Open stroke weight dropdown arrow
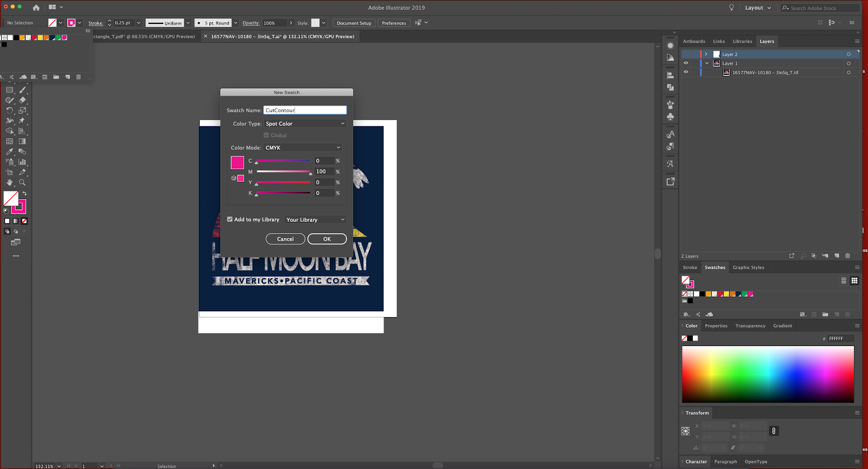This screenshot has width=868, height=469. tap(138, 23)
